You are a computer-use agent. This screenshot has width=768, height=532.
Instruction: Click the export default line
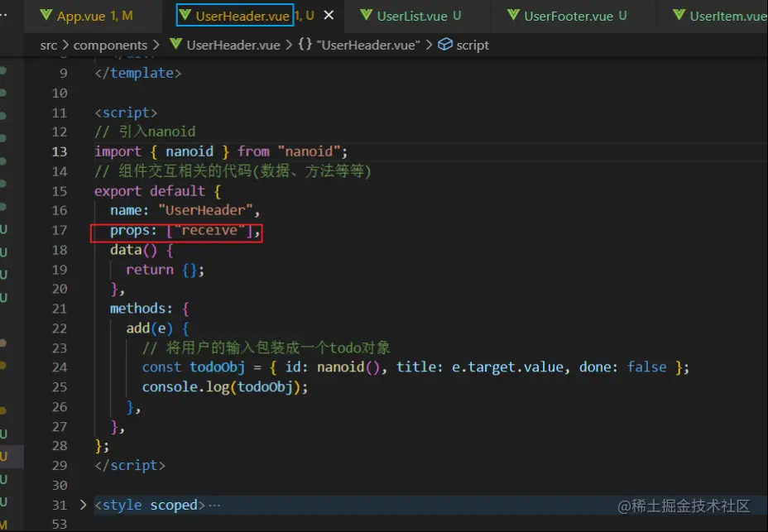[158, 191]
